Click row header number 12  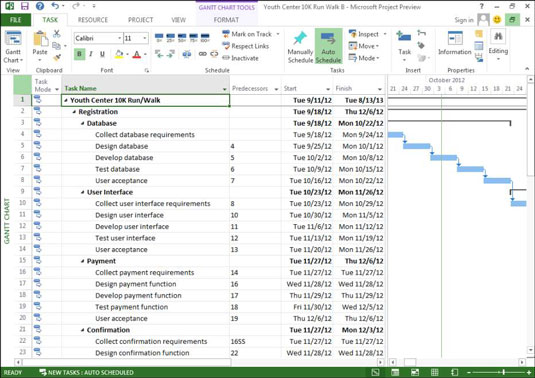23,226
